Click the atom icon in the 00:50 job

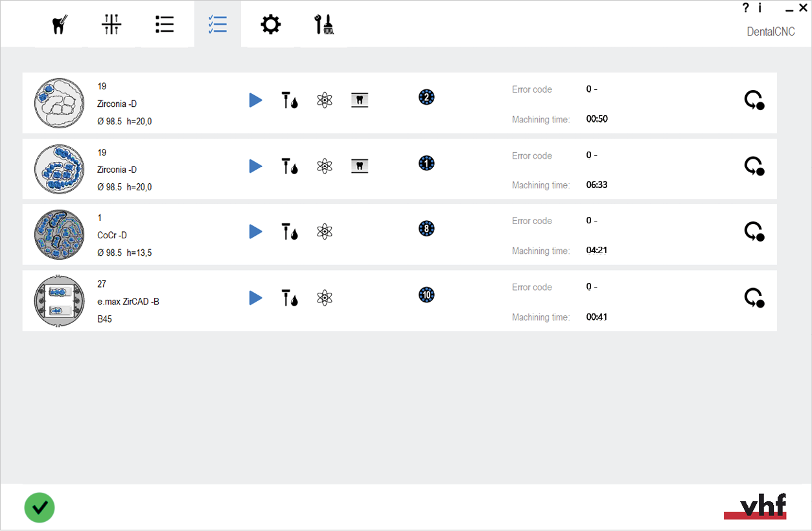point(325,100)
